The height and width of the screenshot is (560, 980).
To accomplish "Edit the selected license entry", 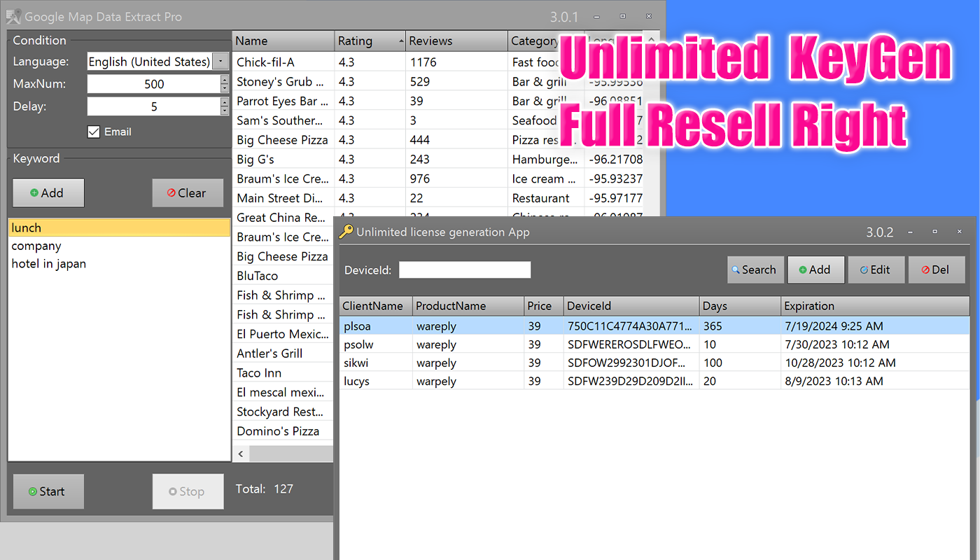I will [x=876, y=269].
